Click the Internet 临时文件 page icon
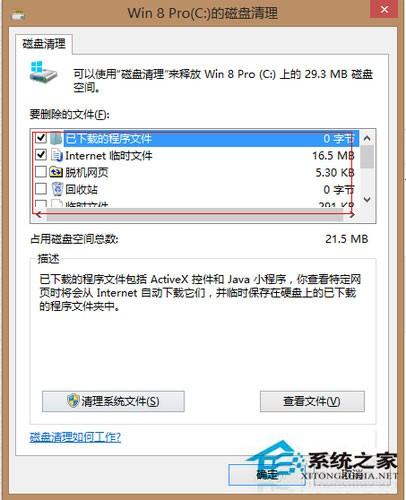Viewport: 406px width, 500px height. click(x=57, y=155)
